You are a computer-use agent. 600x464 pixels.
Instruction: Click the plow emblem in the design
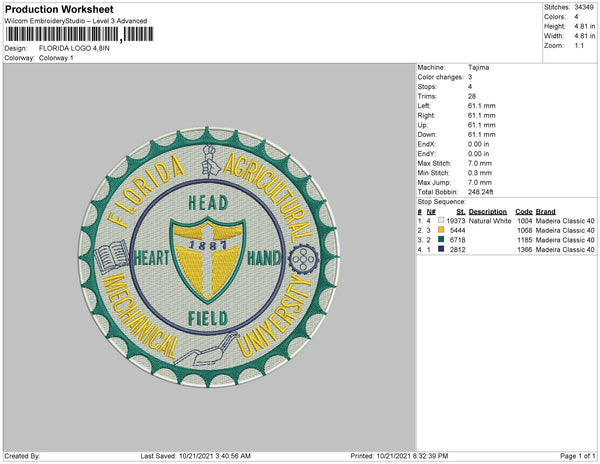(x=207, y=350)
